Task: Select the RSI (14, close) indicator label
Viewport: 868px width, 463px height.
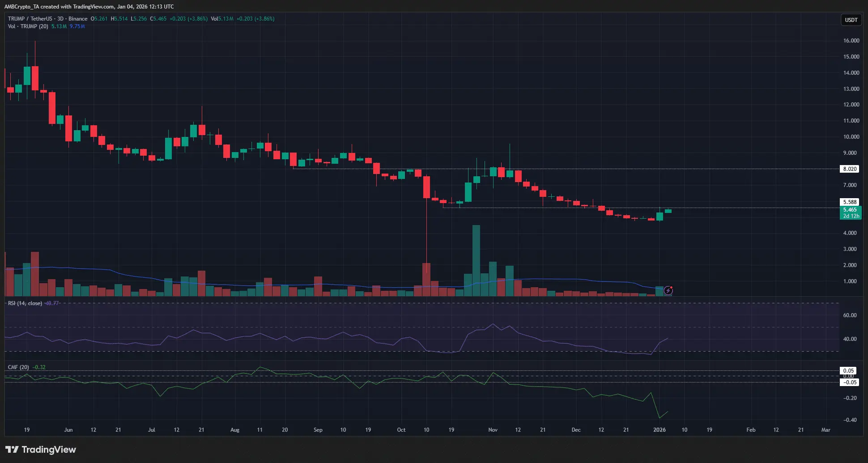Action: (x=25, y=303)
